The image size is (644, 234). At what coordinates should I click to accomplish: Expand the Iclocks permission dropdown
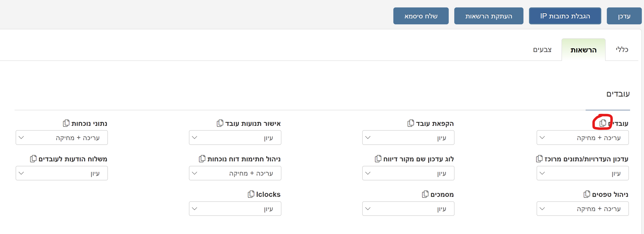[x=235, y=209]
